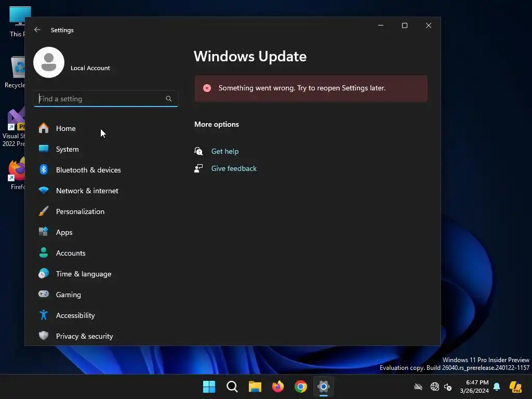Select the Firefox desktop shortcut

(x=17, y=174)
